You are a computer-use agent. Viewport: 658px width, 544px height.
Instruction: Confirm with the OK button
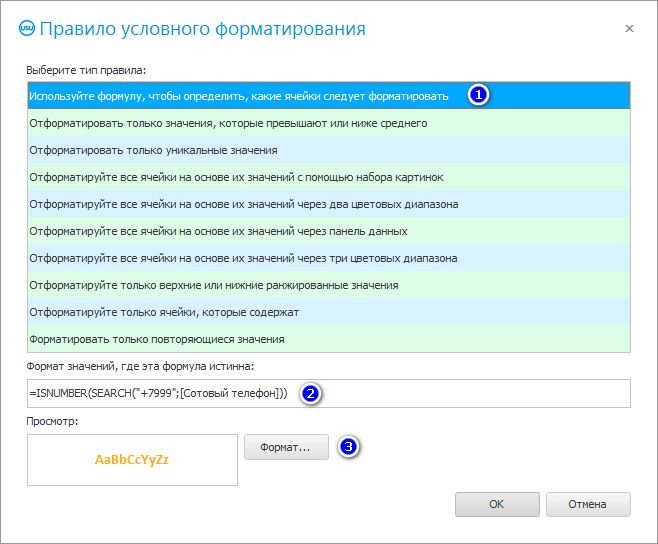point(497,504)
